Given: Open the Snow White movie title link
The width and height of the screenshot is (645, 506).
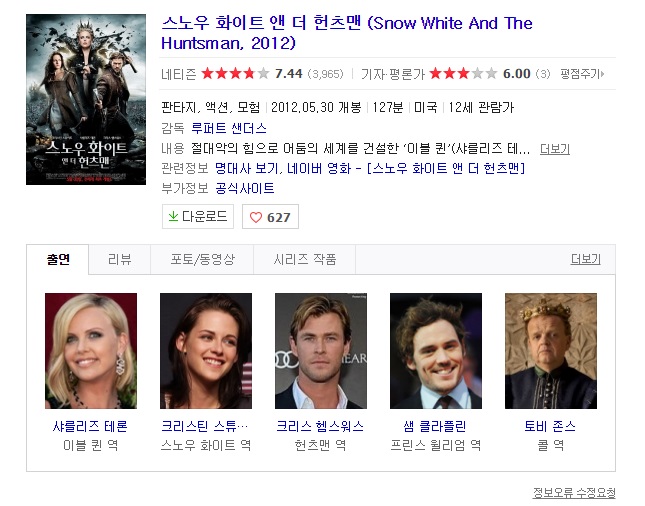Looking at the screenshot, I should coord(347,33).
